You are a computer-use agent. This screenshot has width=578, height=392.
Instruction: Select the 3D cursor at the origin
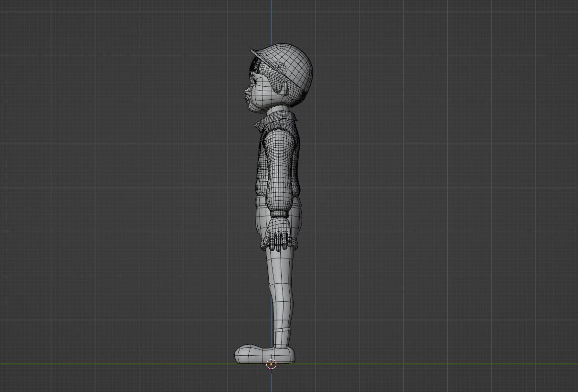pyautogui.click(x=271, y=364)
